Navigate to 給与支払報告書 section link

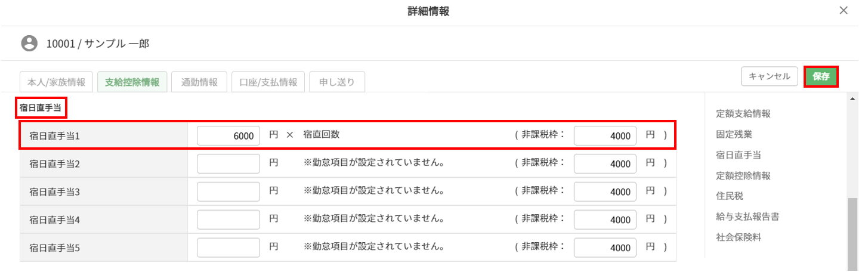(747, 217)
